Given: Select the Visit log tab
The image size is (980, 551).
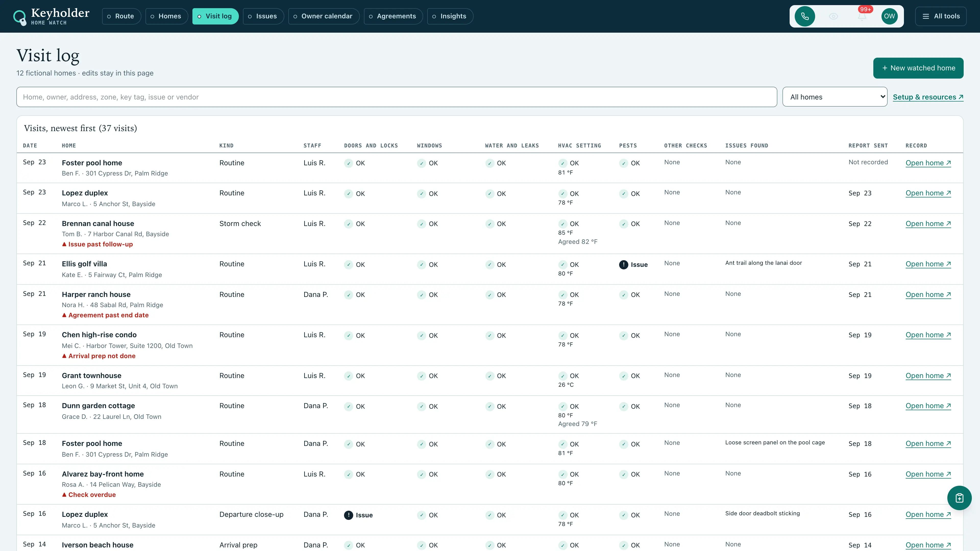Looking at the screenshot, I should [215, 16].
